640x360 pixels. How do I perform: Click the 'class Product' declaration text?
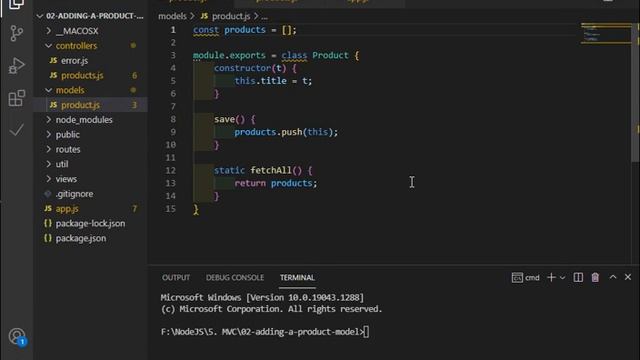[x=315, y=56]
